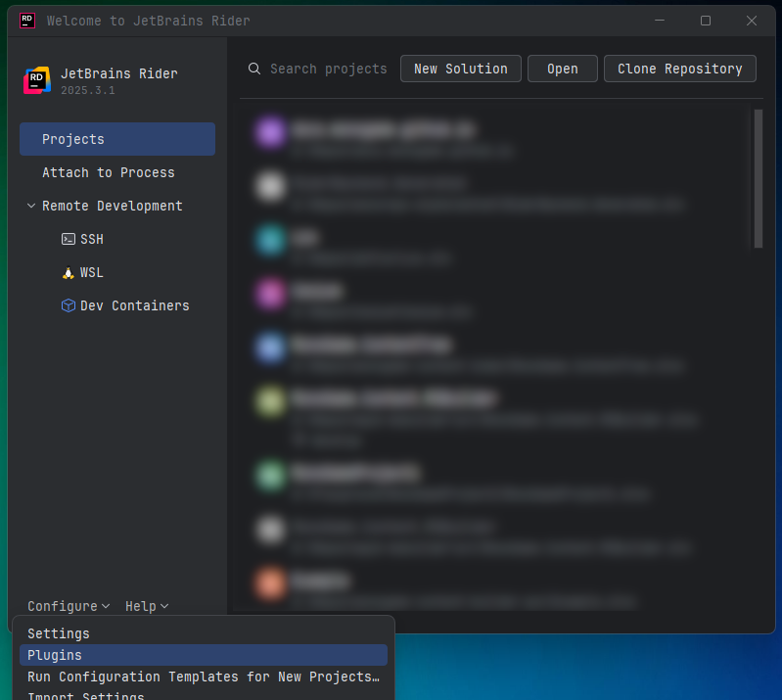The height and width of the screenshot is (700, 782).
Task: Open the Dev Containers option
Action: tap(117, 305)
